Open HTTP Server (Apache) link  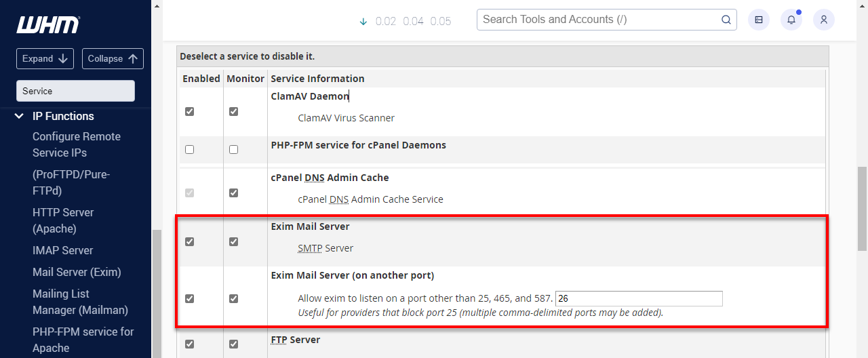(63, 220)
